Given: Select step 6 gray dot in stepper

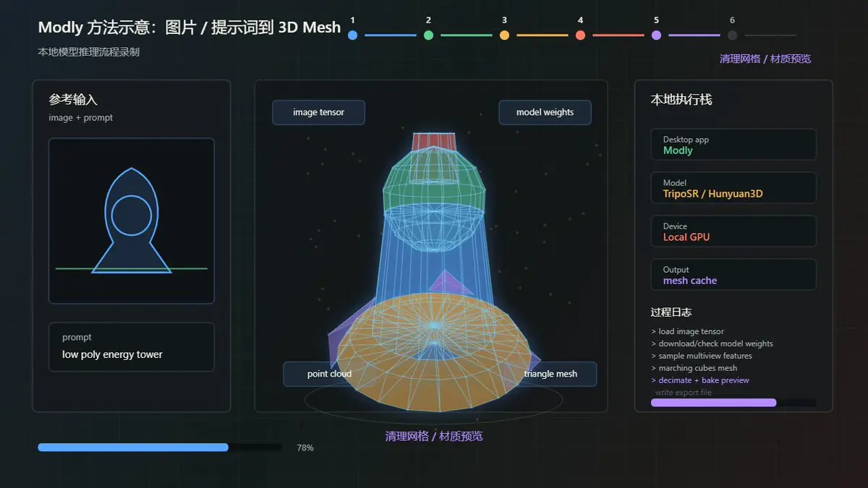Looking at the screenshot, I should [x=732, y=35].
